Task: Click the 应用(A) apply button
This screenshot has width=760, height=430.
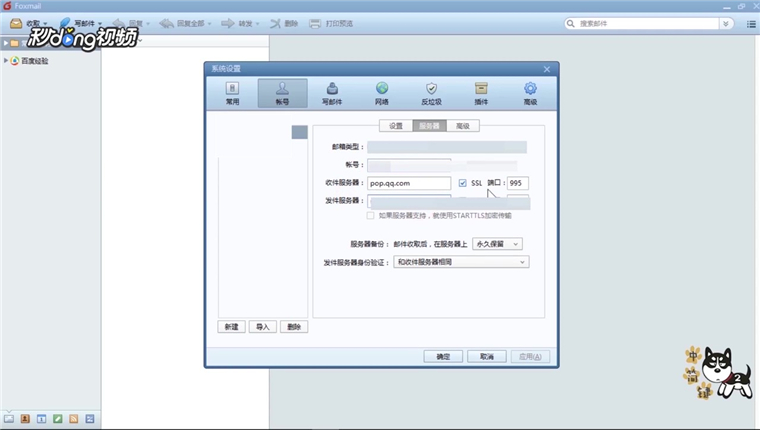Action: 530,357
